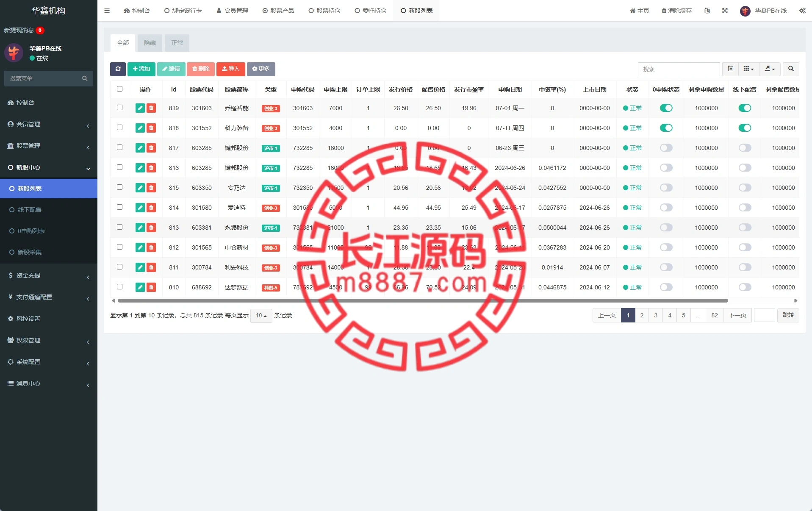Screen dimensions: 812x511
Task: Enable 0申购状态 switch for row 812
Action: (666, 247)
